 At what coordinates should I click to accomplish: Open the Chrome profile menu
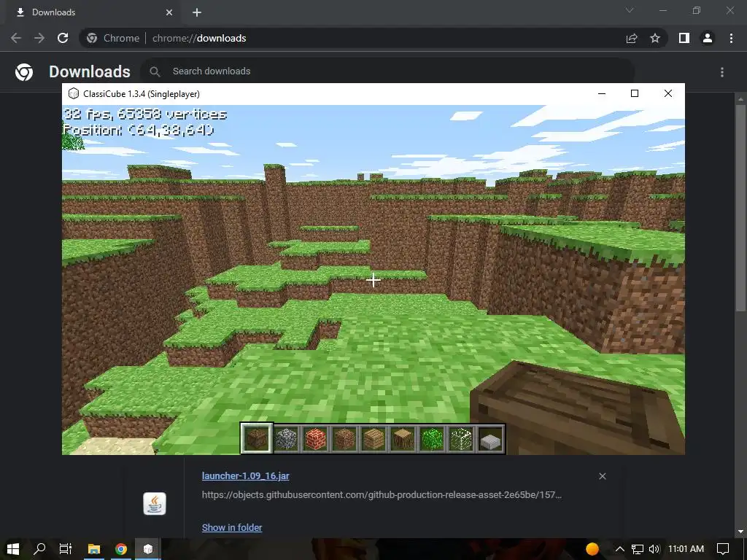(x=708, y=38)
